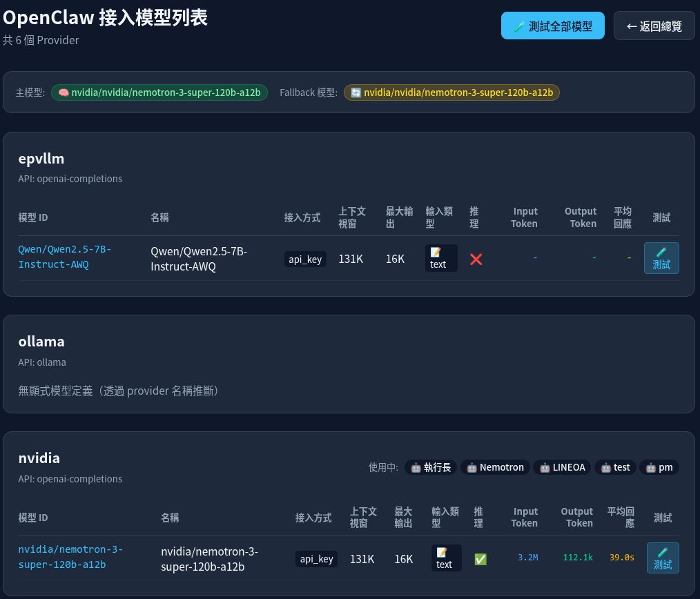This screenshot has height=599, width=700.
Task: Click the 無顯式模型定義 note under ollama
Action: coord(119,391)
